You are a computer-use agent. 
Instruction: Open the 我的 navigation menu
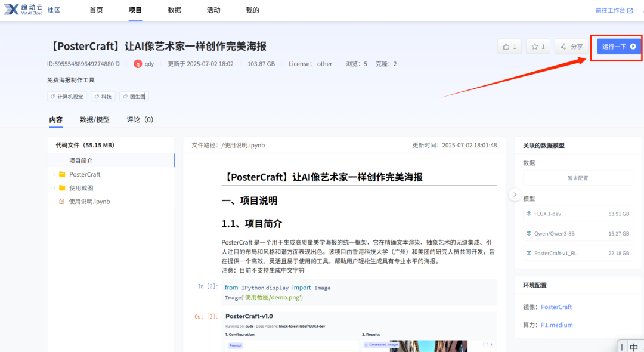[252, 10]
